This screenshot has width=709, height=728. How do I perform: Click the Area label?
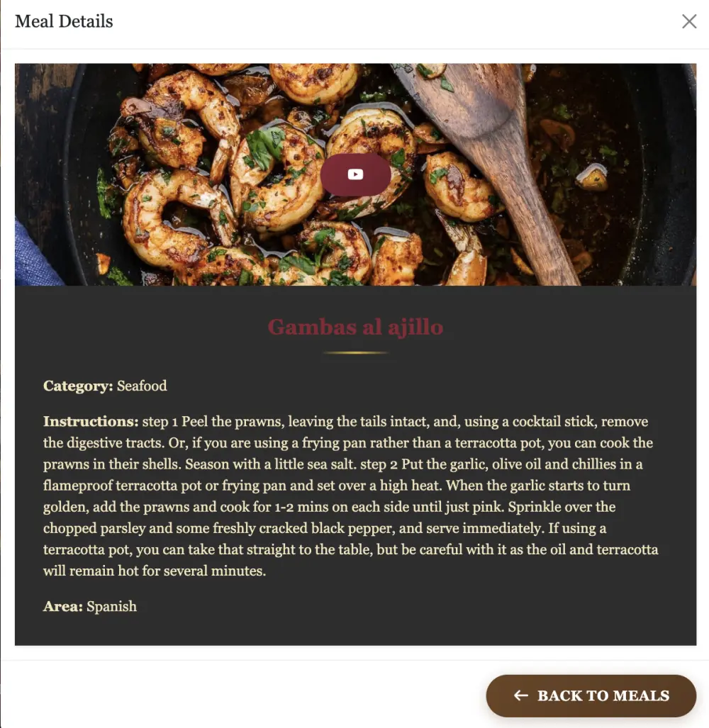click(63, 606)
